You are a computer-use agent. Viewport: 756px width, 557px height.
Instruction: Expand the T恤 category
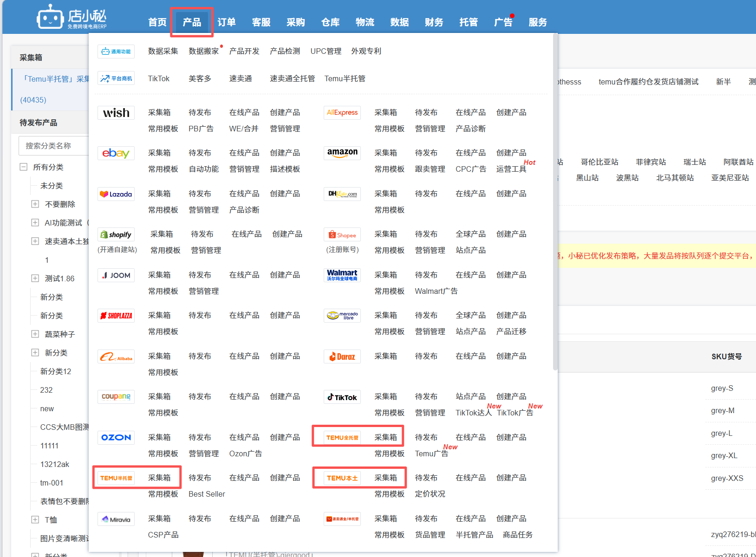coord(35,519)
